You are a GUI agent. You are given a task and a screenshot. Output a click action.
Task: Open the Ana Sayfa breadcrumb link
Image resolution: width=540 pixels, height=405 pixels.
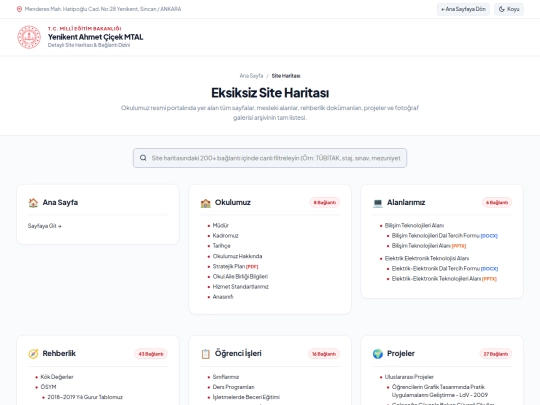(251, 76)
